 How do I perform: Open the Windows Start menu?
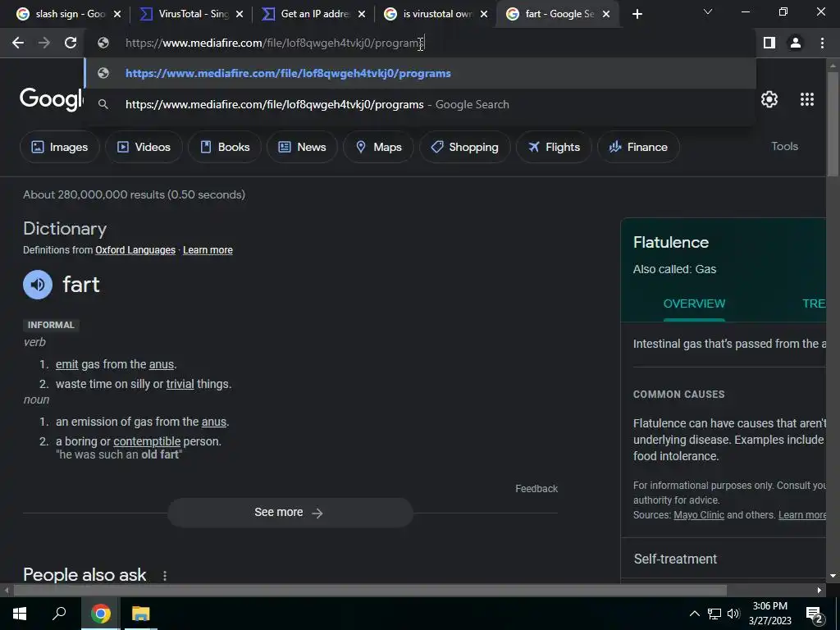[20, 614]
